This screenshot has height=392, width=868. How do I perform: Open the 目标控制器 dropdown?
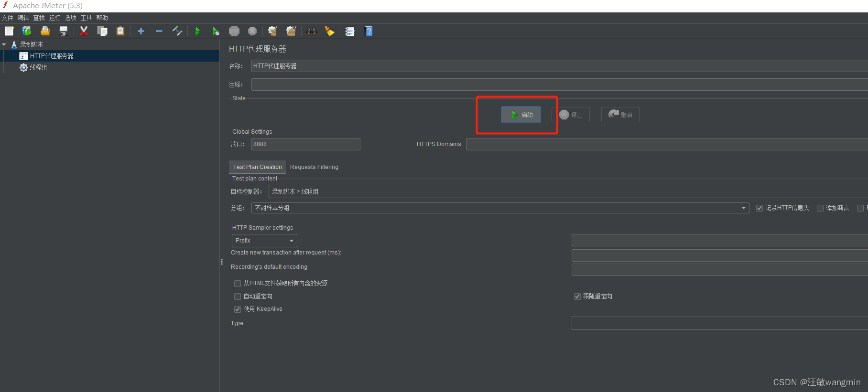click(568, 191)
